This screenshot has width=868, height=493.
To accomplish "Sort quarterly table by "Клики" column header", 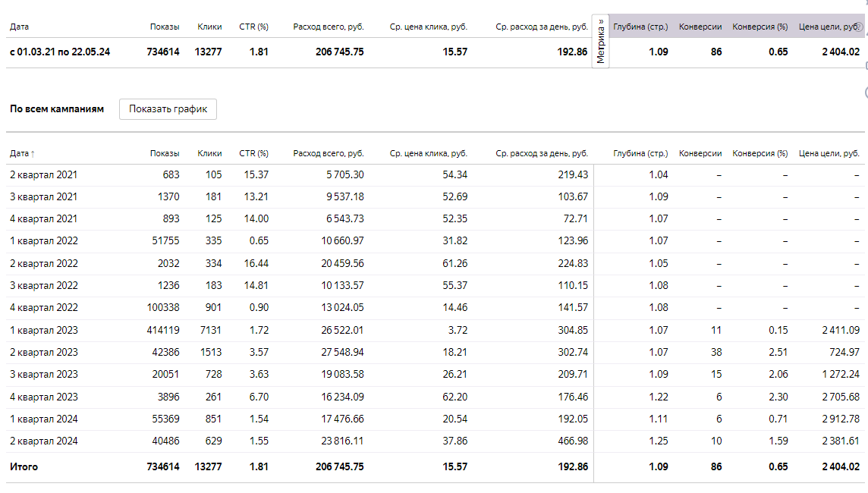I will click(209, 153).
